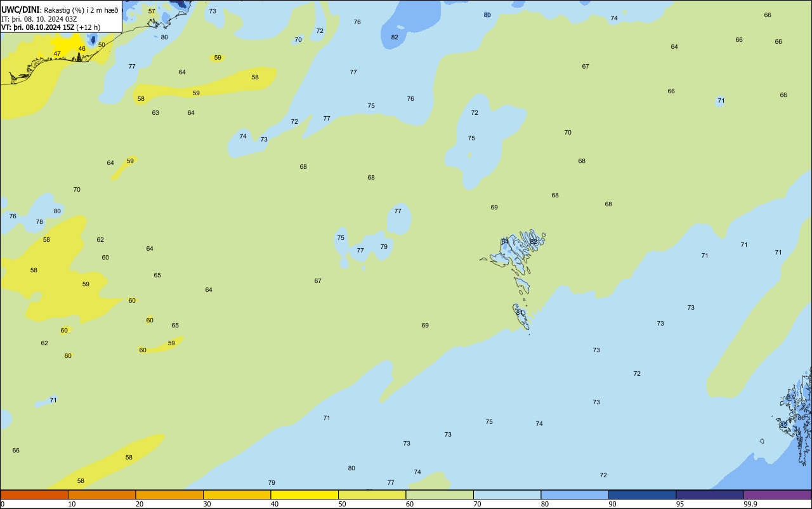
Task: Click the '63' humidity value on the map
Action: (x=155, y=113)
